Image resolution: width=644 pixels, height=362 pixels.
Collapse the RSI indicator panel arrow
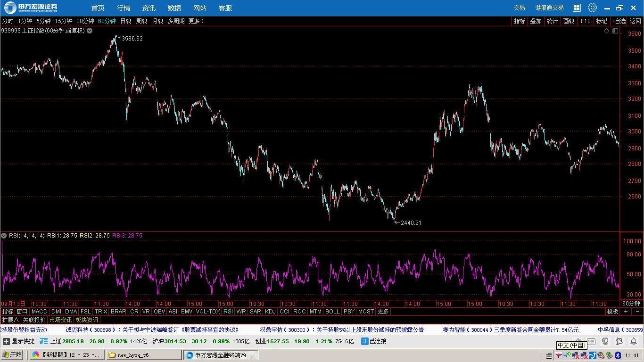[4, 236]
